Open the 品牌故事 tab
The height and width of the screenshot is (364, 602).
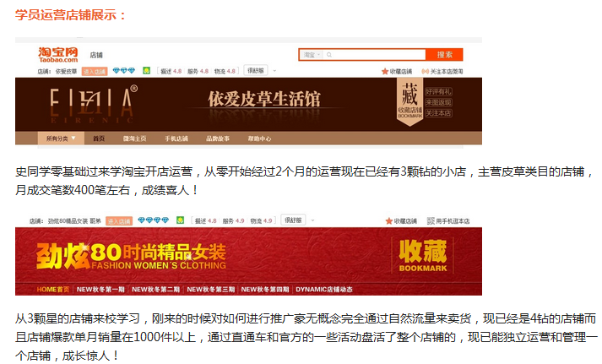pos(217,138)
